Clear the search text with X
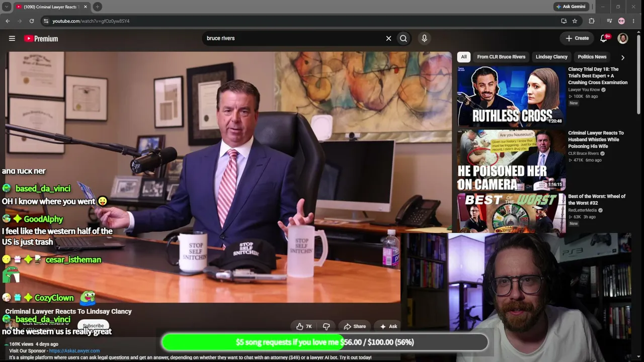 coord(388,38)
